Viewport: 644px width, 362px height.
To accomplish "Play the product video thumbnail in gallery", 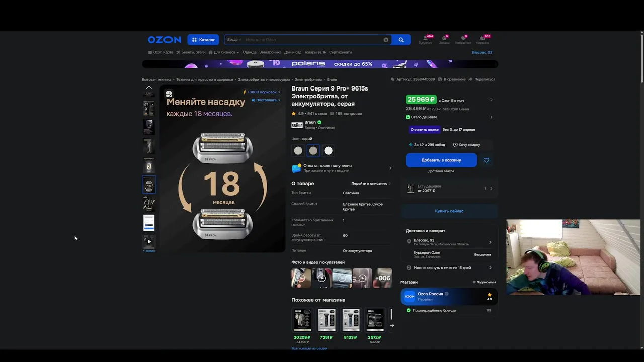I will coord(149,242).
